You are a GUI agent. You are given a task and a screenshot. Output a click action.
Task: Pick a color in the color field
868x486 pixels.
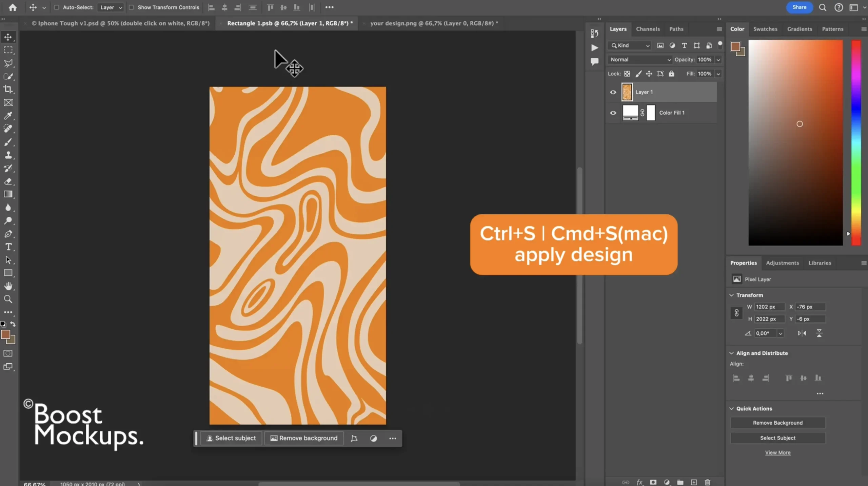click(795, 142)
